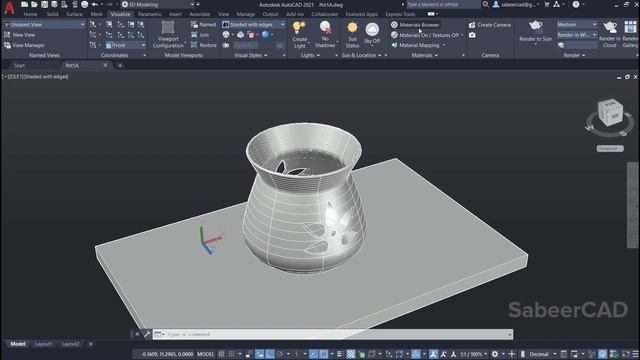Click the command line input field
This screenshot has width=640, height=360.
tap(333, 334)
